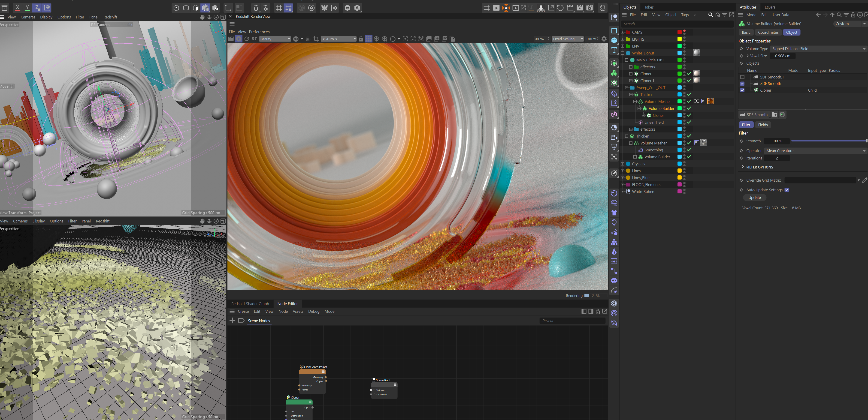This screenshot has width=868, height=420.
Task: Switch to the Takes tab
Action: pos(649,7)
